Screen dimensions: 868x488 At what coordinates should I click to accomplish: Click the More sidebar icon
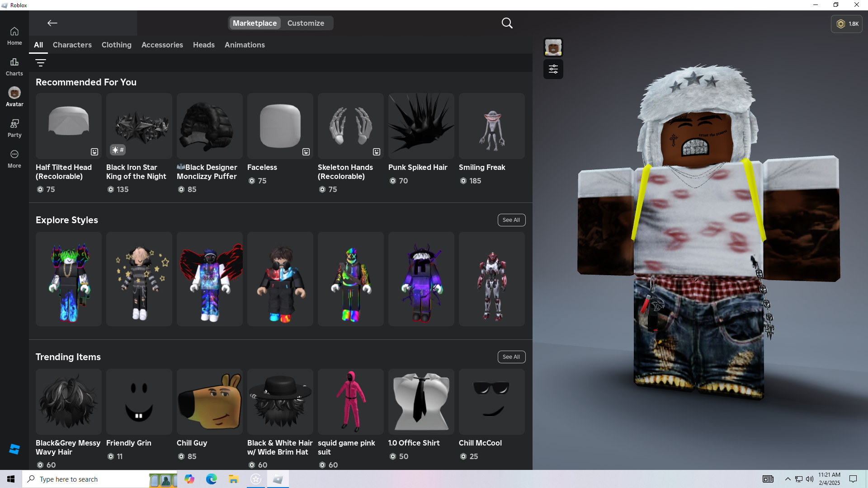14,159
